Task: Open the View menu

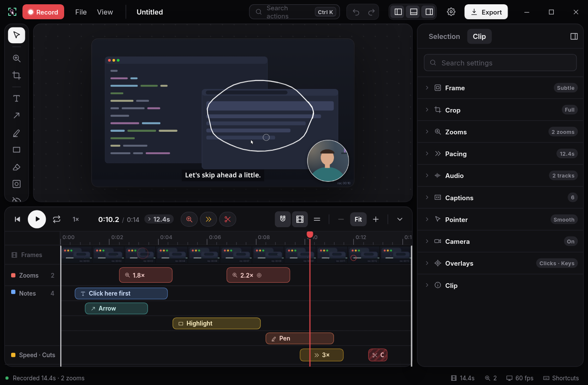Action: [105, 12]
